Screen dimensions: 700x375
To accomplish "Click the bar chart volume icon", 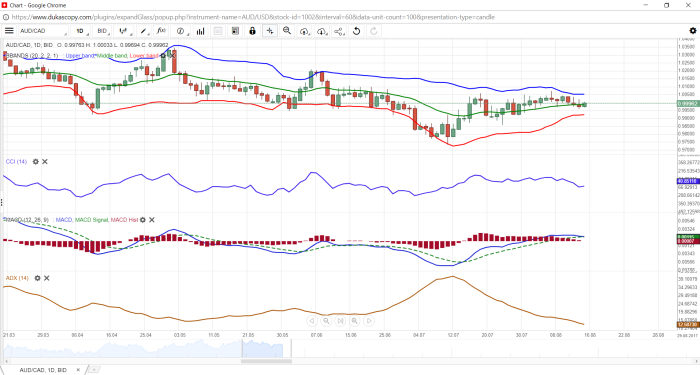I will (x=200, y=31).
